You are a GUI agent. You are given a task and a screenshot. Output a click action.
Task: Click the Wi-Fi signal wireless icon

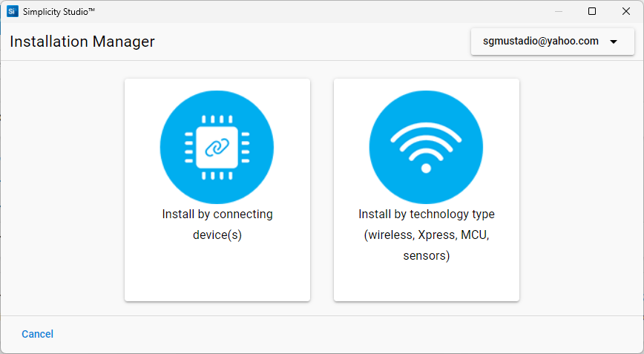click(426, 147)
